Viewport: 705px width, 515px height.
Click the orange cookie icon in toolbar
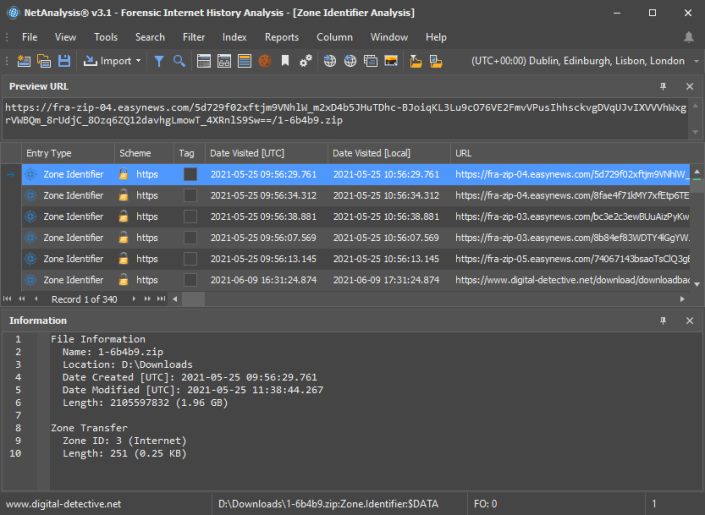(x=265, y=61)
